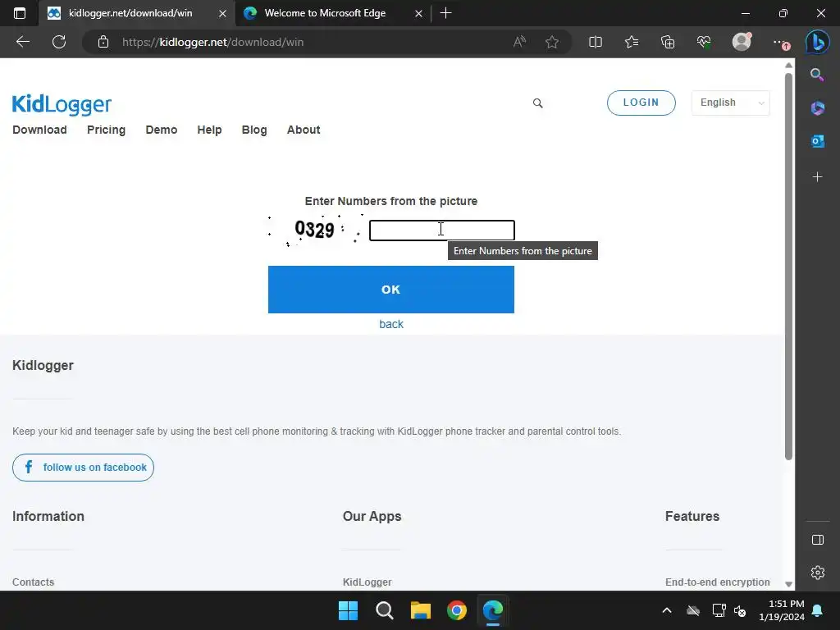Open the Favorites list icon
Viewport: 840px width, 630px height.
click(632, 42)
